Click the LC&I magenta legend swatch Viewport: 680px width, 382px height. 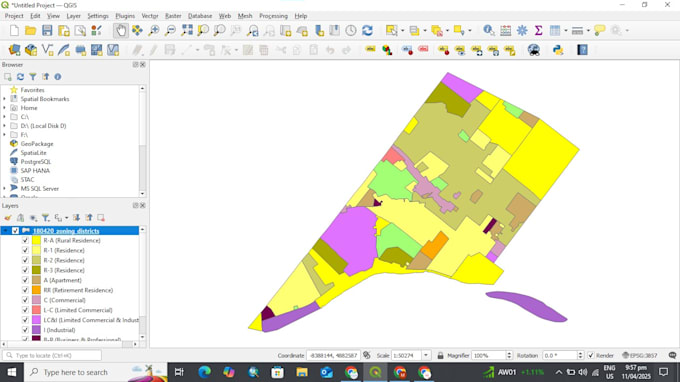click(x=36, y=320)
